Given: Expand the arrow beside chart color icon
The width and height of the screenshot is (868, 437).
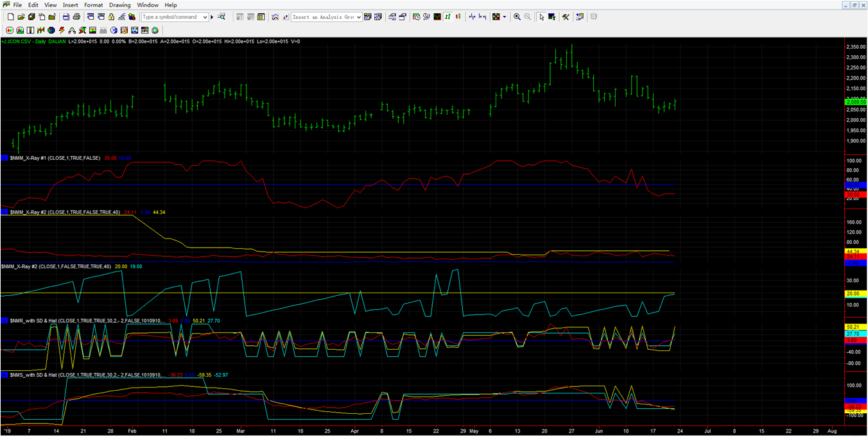Looking at the screenshot, I should (x=504, y=17).
